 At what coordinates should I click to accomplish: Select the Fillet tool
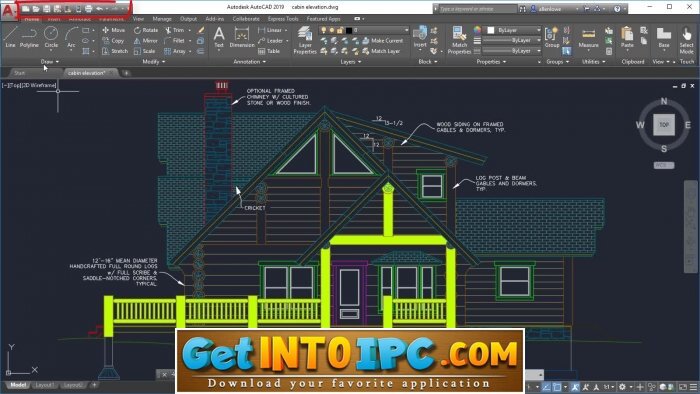pyautogui.click(x=175, y=41)
